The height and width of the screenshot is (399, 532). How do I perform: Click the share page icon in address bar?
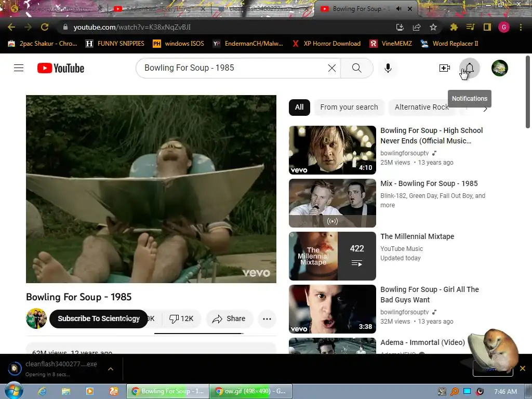tap(417, 28)
